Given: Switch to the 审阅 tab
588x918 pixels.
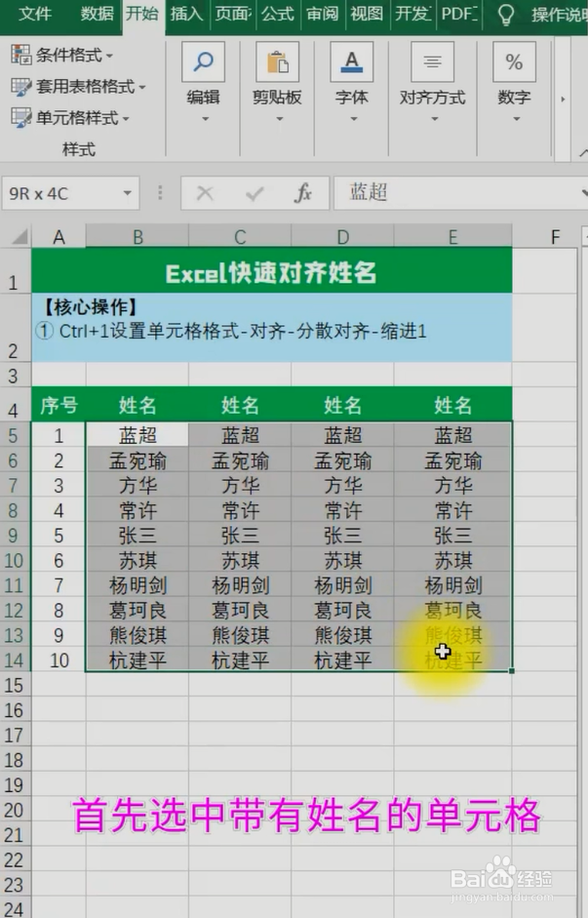Looking at the screenshot, I should coord(323,14).
